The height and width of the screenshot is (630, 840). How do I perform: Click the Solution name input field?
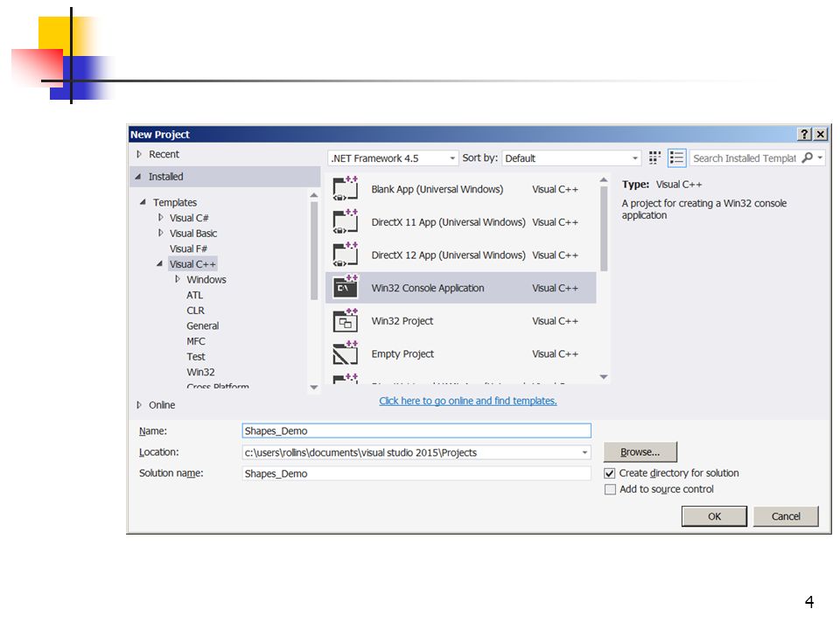(x=416, y=473)
